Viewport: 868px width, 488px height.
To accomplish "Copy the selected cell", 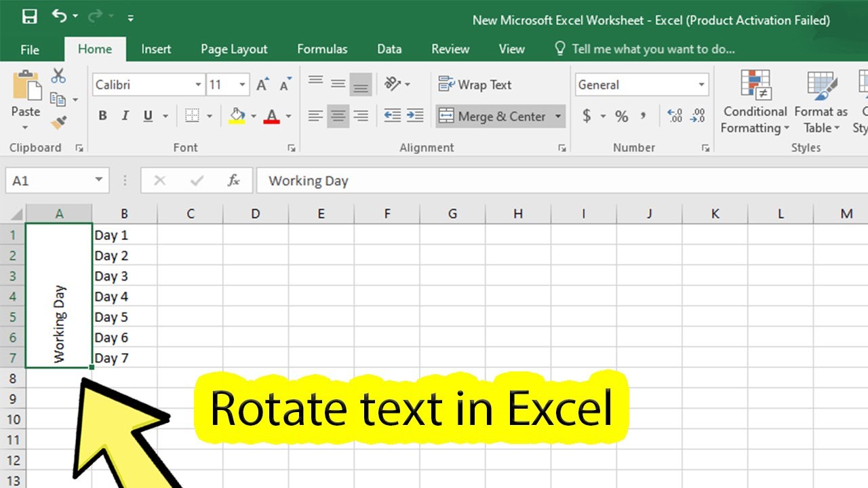I will click(58, 99).
